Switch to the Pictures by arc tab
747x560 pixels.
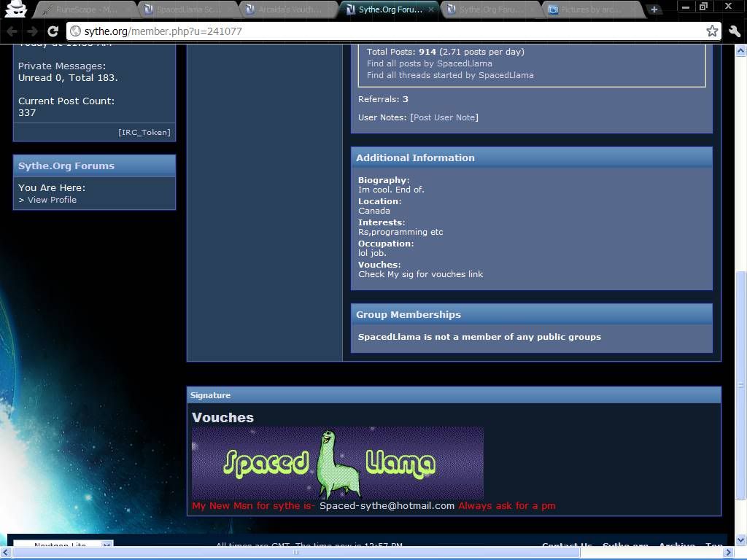pyautogui.click(x=592, y=9)
